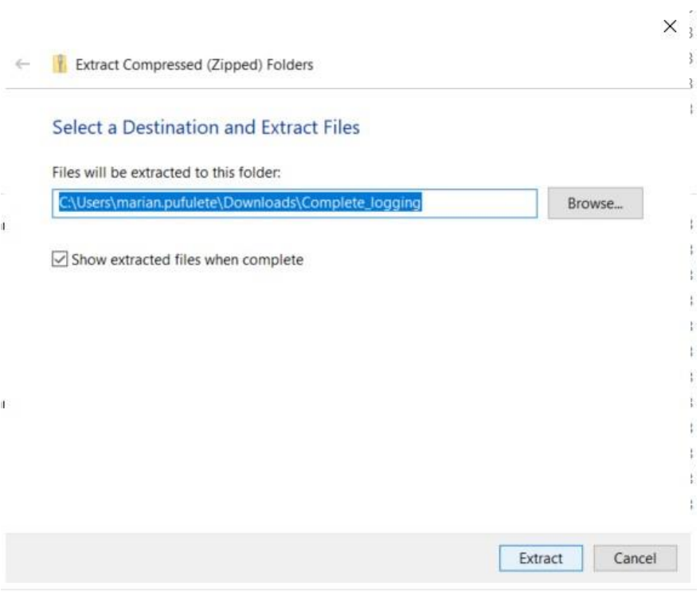Click the 'Files will be extracted to this folder:' label
700x595 pixels.
pyautogui.click(x=166, y=172)
